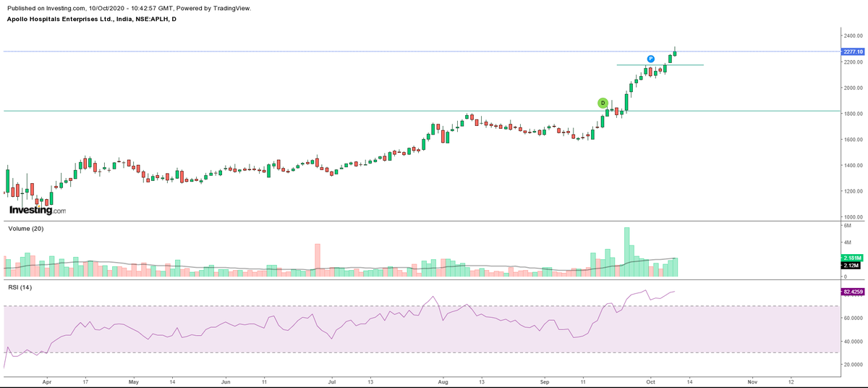Click the 1000.00 price axis label
Screen dimensions: 868x388
pyautogui.click(x=853, y=217)
